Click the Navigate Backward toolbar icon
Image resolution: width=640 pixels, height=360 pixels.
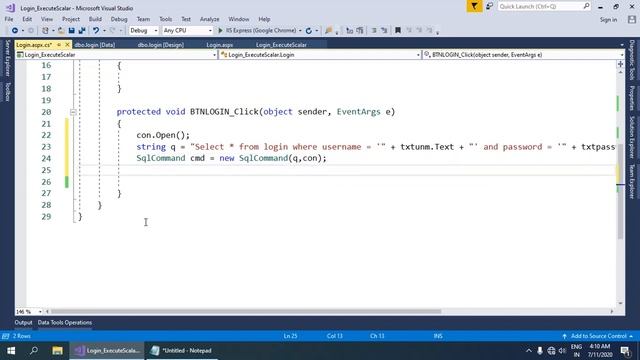coord(15,31)
